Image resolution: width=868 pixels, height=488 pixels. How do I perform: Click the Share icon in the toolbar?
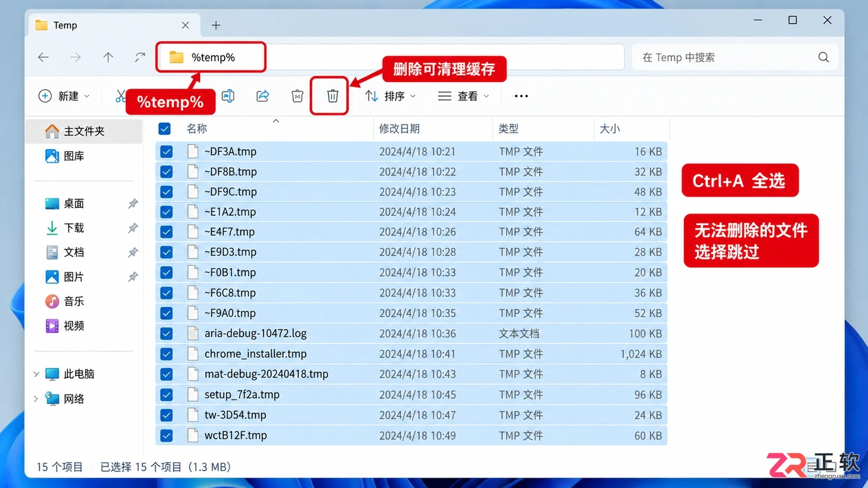point(263,96)
